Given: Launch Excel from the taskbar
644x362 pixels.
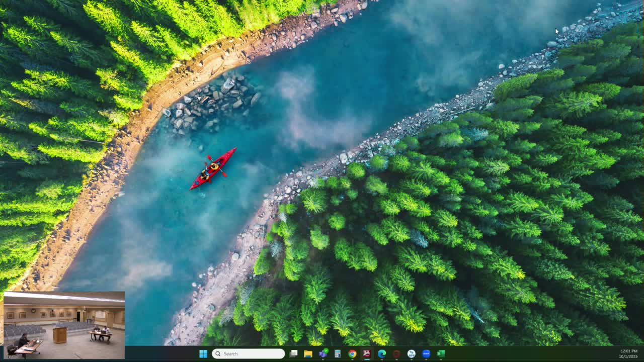Looking at the screenshot, I should [x=441, y=354].
